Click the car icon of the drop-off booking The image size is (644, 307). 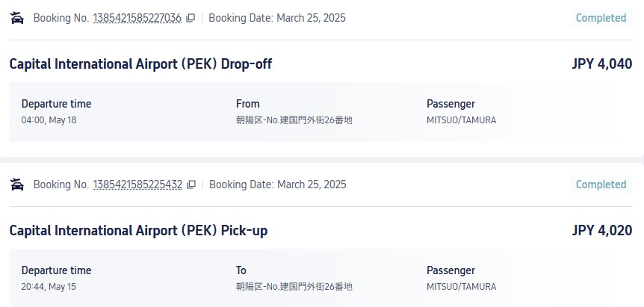(x=17, y=18)
